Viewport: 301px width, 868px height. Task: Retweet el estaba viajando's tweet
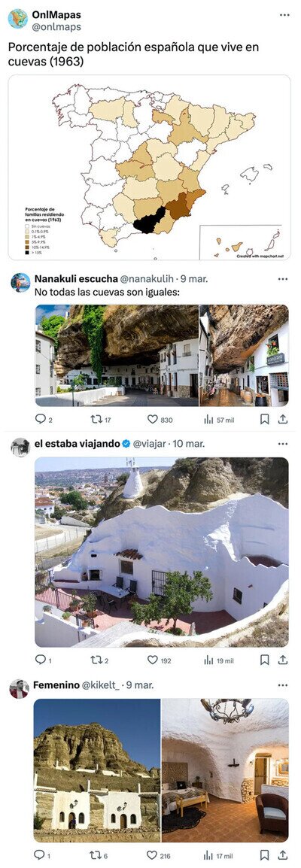(x=99, y=660)
